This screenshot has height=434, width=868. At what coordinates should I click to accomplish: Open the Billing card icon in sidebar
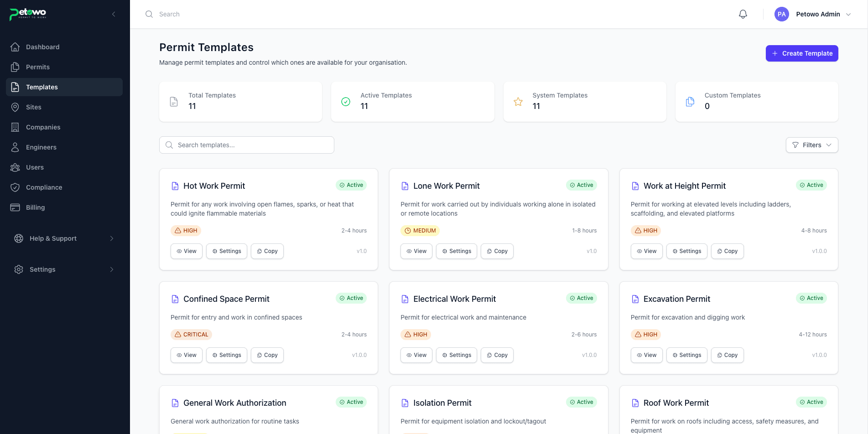coord(15,207)
